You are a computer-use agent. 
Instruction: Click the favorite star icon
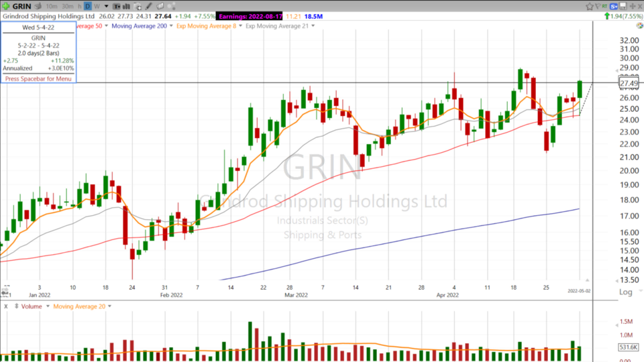[590, 6]
